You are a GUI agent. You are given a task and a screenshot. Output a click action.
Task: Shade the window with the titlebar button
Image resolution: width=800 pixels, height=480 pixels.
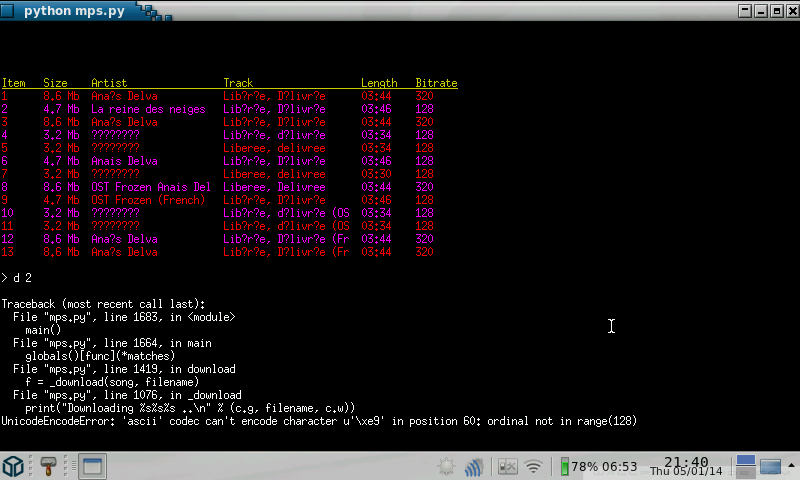pos(745,11)
